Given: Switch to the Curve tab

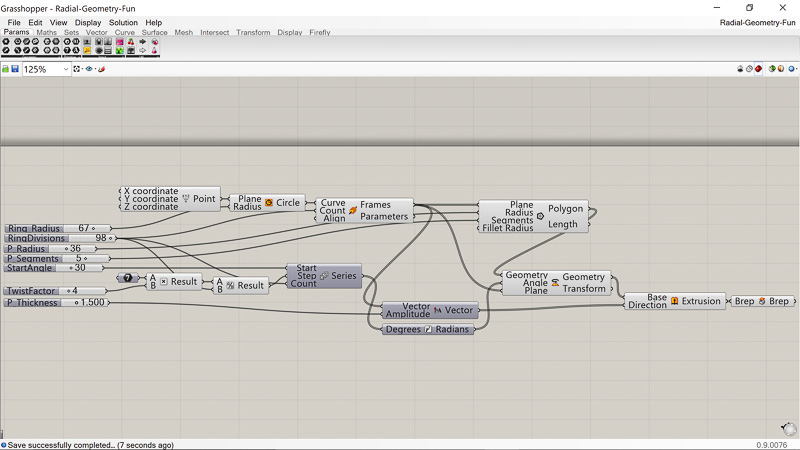Looking at the screenshot, I should [124, 32].
